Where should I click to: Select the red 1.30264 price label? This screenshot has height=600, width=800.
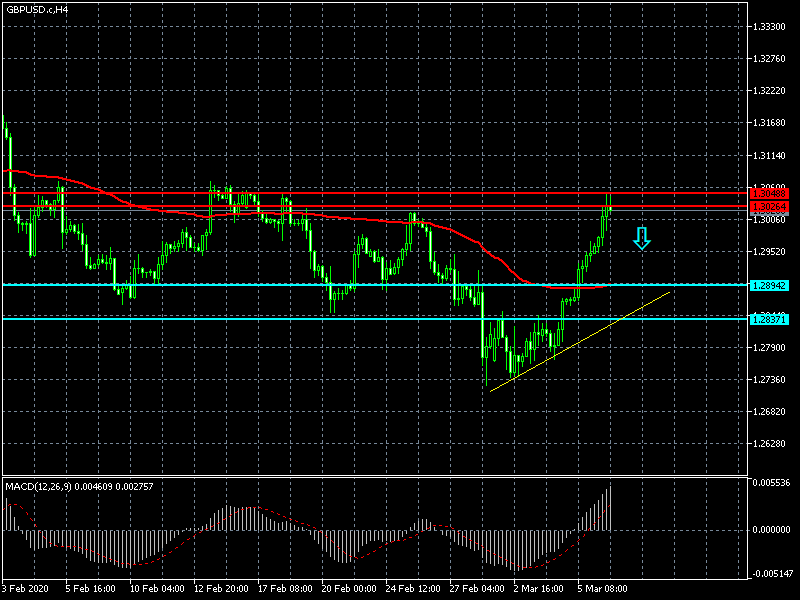[x=770, y=206]
